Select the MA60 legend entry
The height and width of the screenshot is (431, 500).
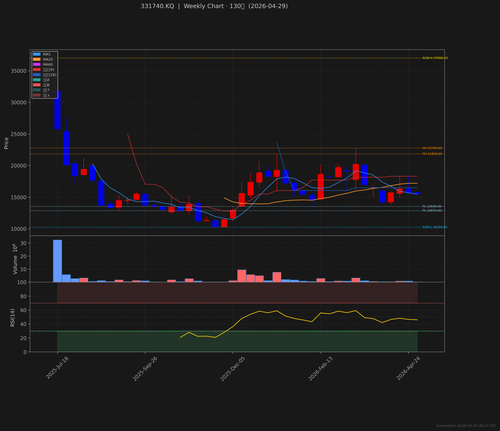[43, 64]
